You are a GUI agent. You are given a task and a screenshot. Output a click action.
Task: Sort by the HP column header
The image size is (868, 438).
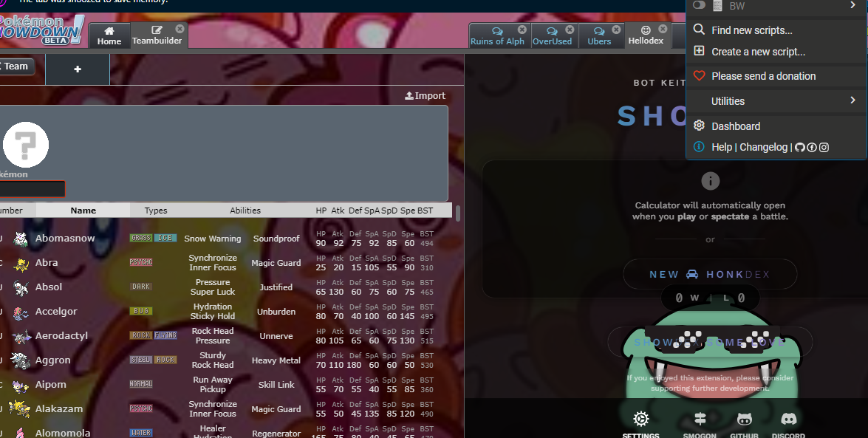(321, 211)
